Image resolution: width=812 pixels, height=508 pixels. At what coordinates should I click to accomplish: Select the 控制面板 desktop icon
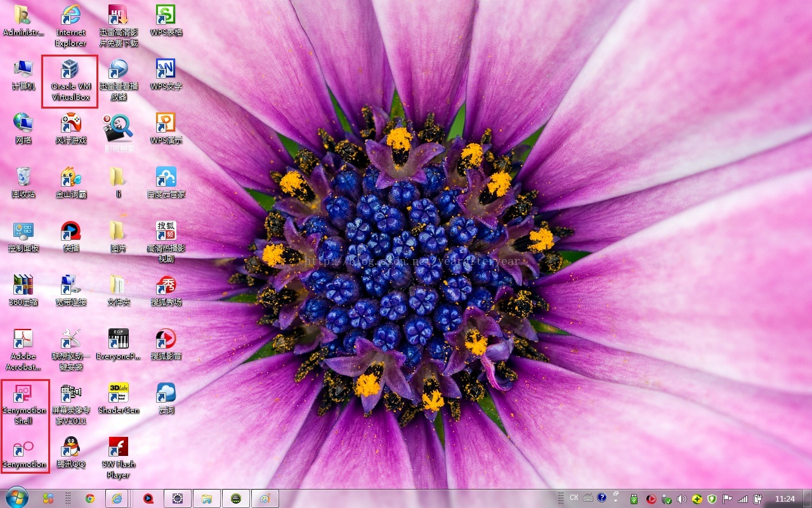pos(23,237)
